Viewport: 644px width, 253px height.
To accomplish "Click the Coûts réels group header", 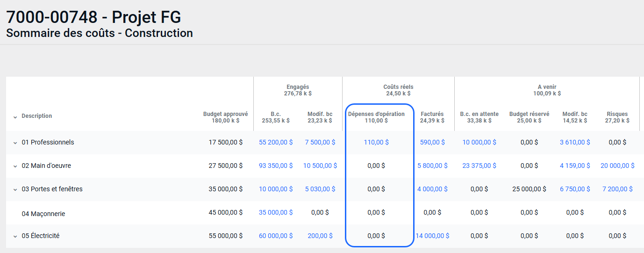I will point(398,90).
